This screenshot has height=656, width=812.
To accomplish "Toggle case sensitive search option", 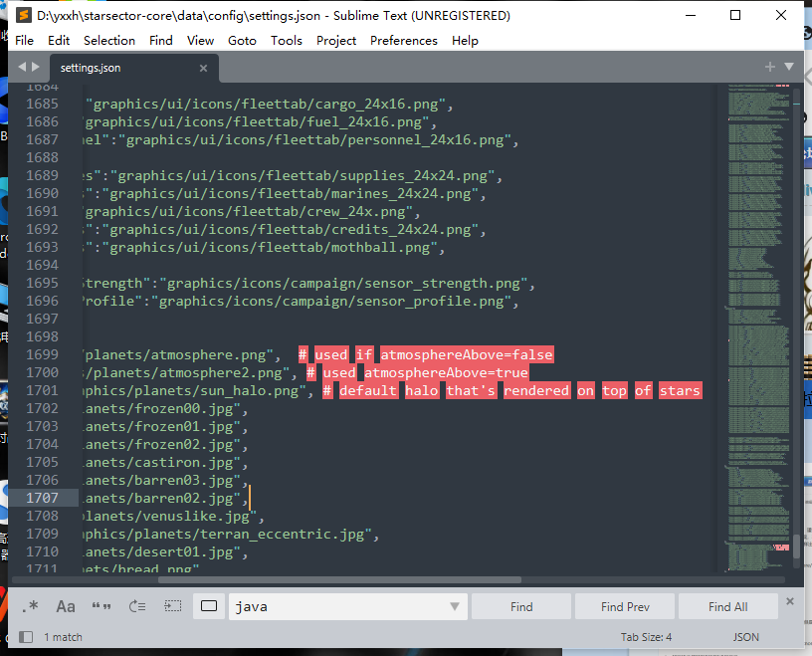I will point(66,606).
